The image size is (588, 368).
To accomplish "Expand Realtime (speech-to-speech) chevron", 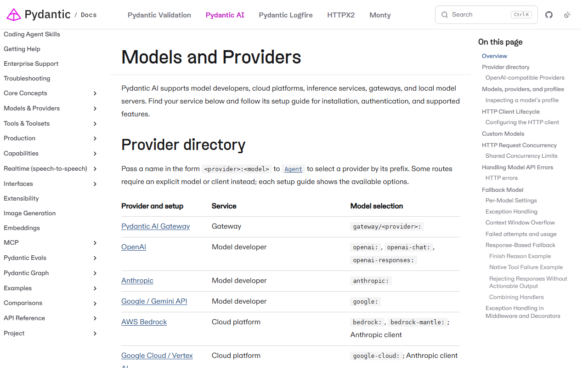I will tap(95, 169).
